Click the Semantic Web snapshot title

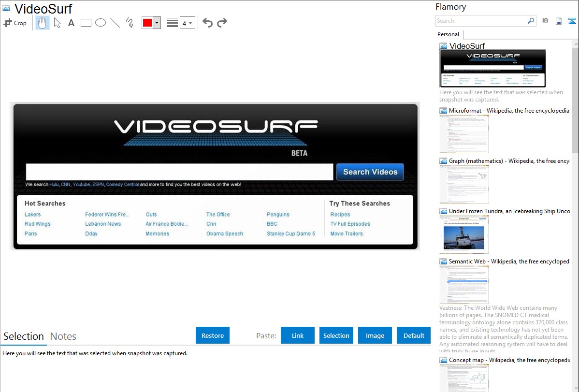pyautogui.click(x=509, y=261)
